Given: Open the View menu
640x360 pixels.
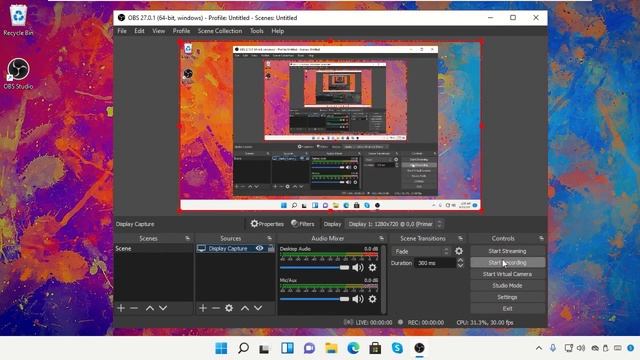Looking at the screenshot, I should coord(158,31).
